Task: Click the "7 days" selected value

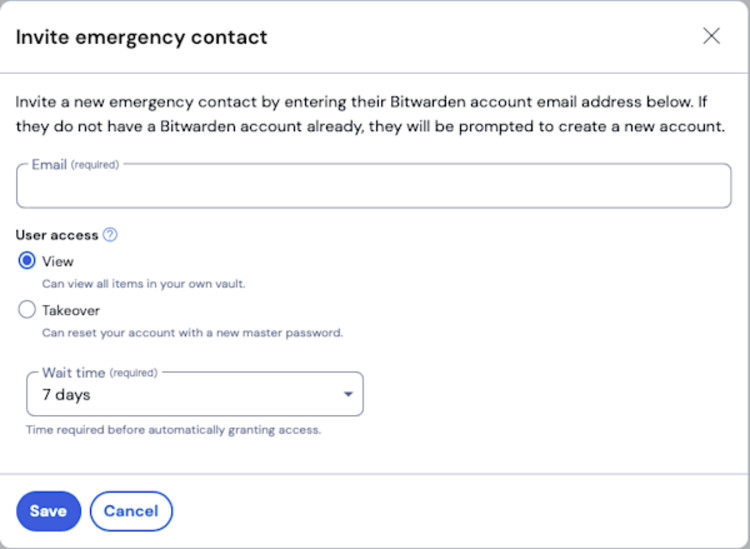Action: point(66,395)
